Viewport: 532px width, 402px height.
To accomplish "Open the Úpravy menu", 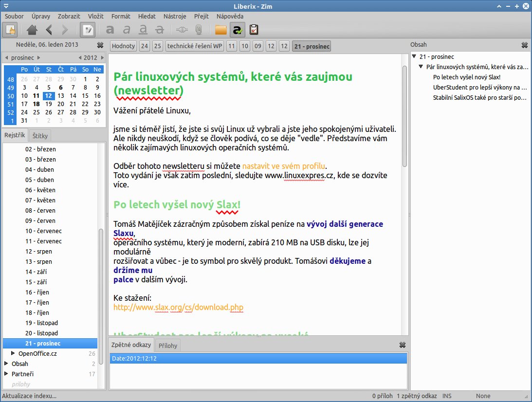I will (41, 16).
